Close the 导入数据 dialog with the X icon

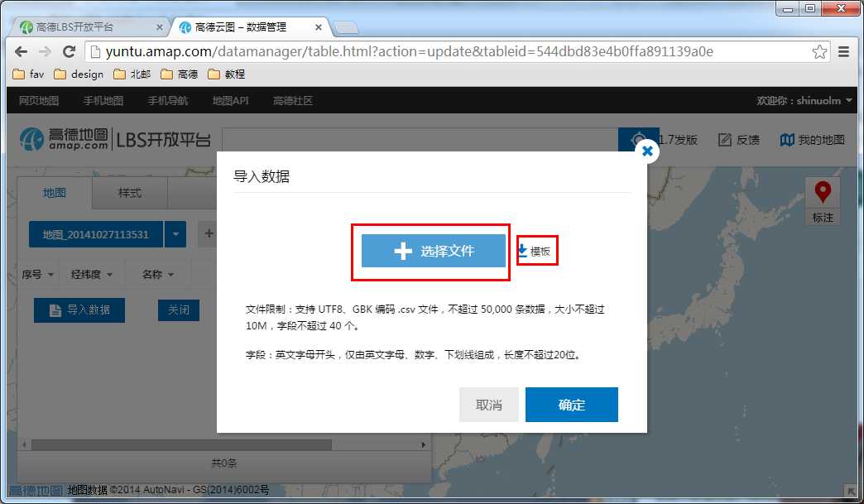click(x=647, y=151)
